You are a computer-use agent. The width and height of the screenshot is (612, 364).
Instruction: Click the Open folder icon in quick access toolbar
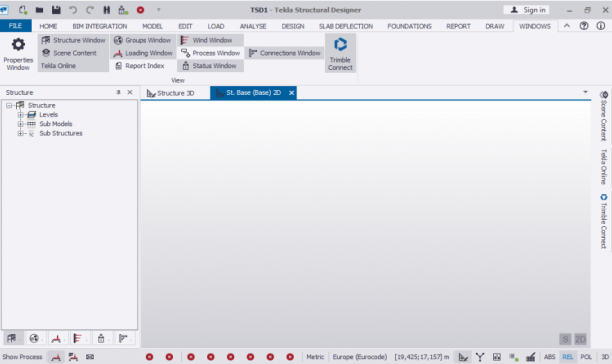(x=39, y=10)
